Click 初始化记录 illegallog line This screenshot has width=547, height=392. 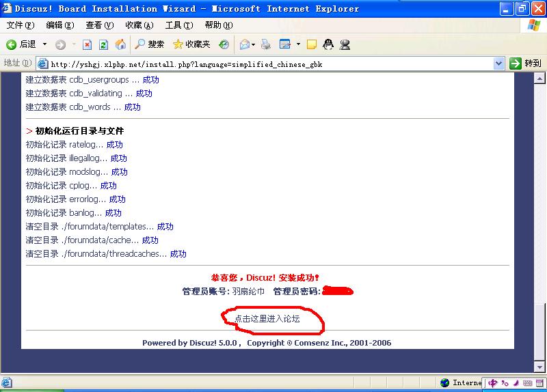(x=76, y=158)
